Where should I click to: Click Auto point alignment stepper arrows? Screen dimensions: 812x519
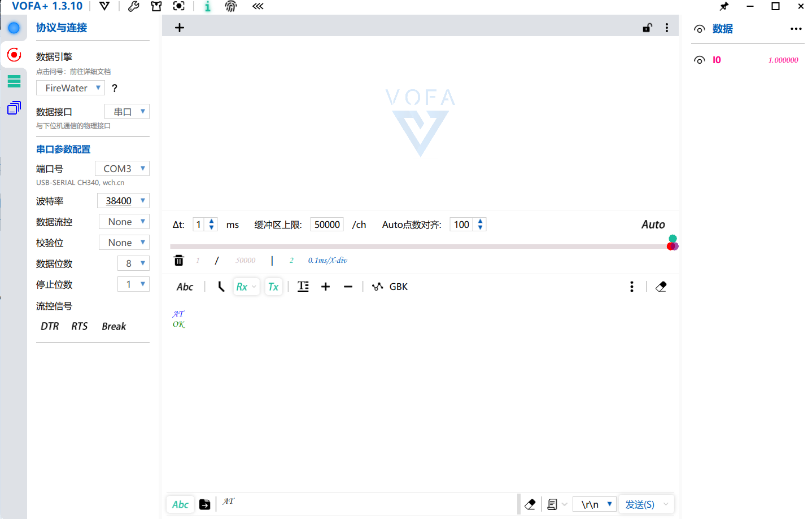click(481, 225)
